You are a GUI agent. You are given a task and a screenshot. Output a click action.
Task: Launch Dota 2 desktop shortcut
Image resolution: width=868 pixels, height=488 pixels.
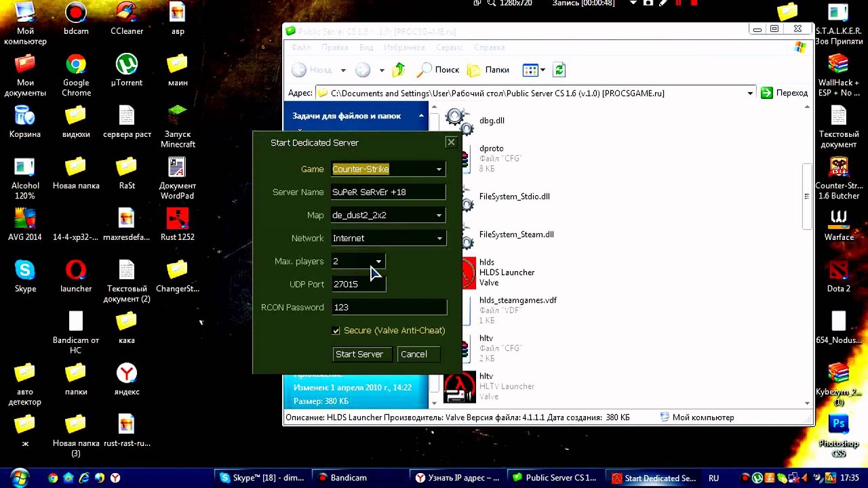(839, 277)
